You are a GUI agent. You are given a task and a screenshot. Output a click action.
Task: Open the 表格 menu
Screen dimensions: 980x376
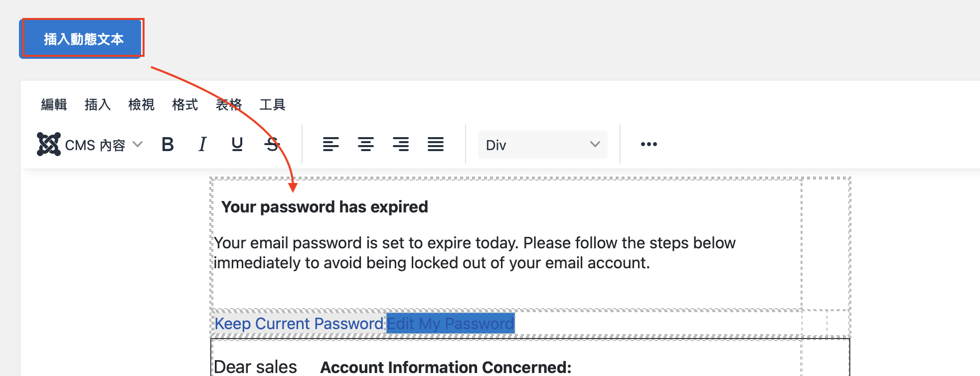pyautogui.click(x=229, y=105)
